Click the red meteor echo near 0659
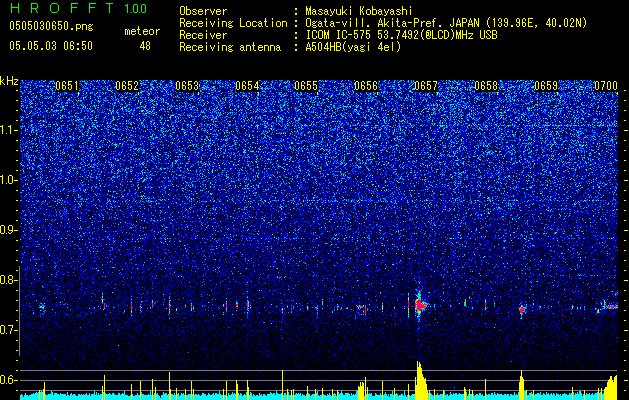 tap(522, 310)
